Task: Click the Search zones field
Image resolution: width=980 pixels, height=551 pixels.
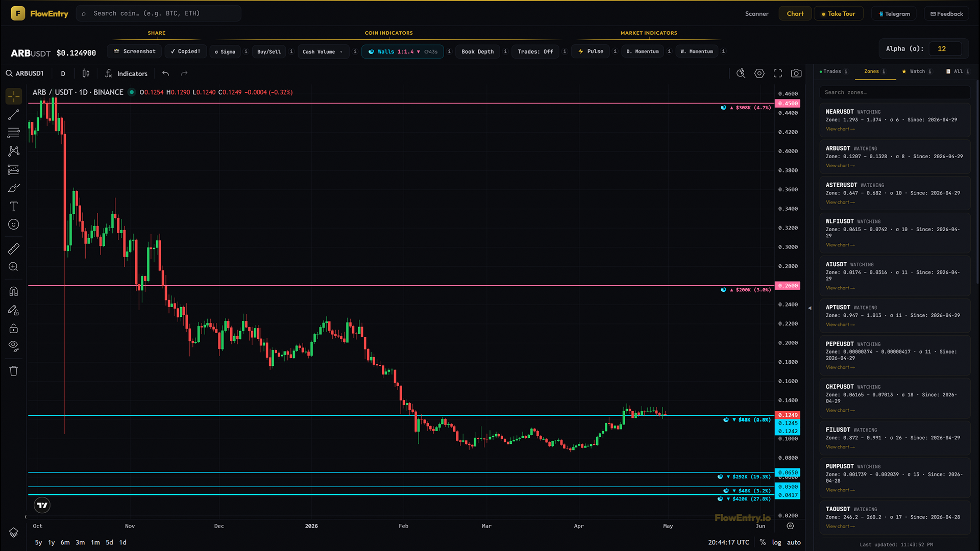Action: click(x=895, y=92)
